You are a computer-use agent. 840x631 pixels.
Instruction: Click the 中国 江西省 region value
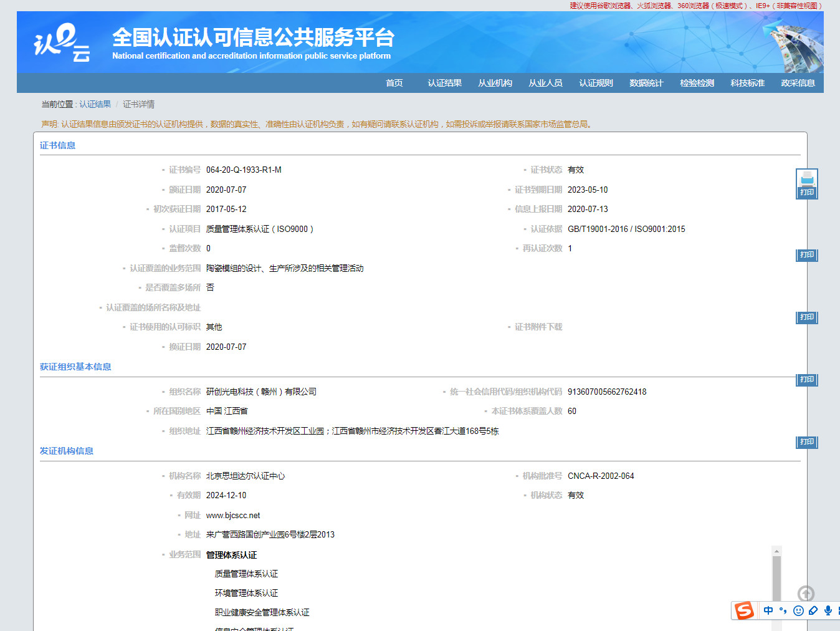[x=227, y=411]
